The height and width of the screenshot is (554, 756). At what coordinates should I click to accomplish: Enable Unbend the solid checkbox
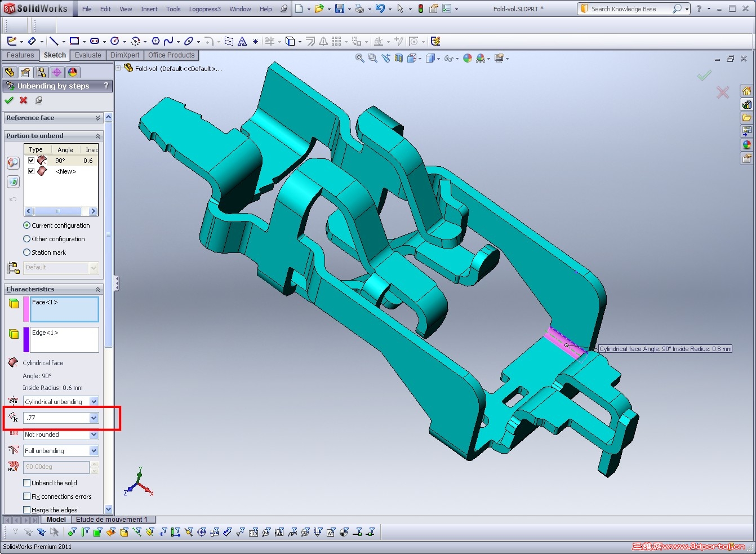coord(26,483)
